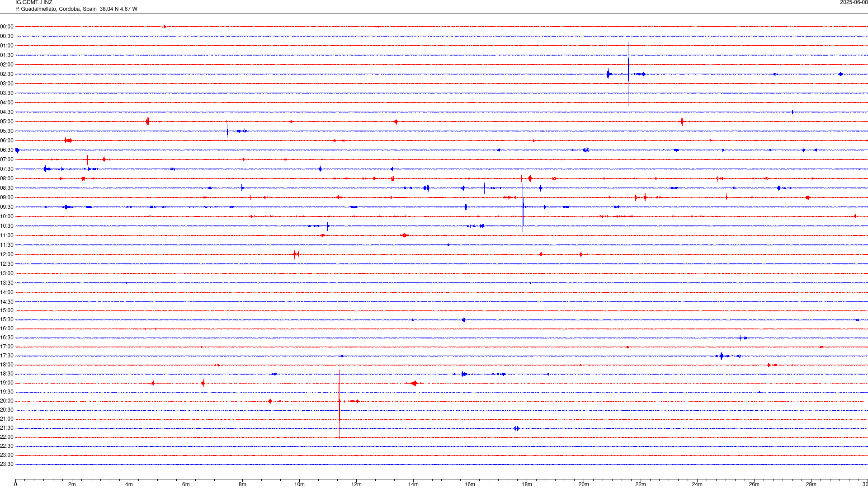
Task: Select the 19:00 time row label
Action: point(7,383)
